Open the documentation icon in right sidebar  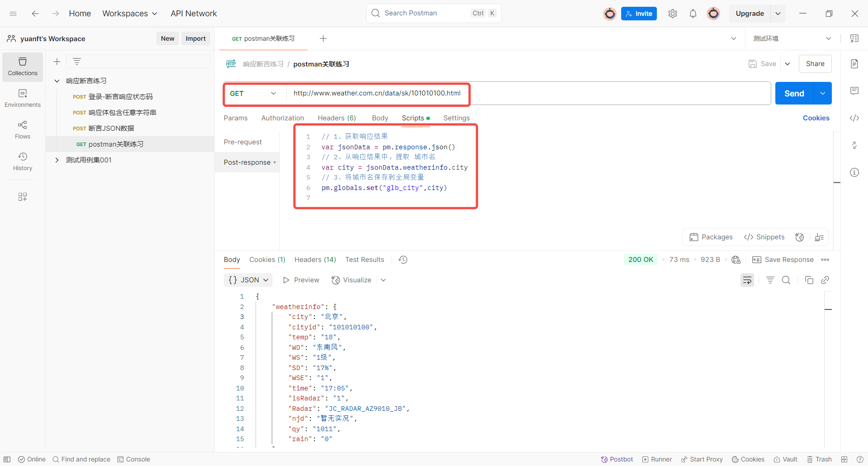[854, 64]
